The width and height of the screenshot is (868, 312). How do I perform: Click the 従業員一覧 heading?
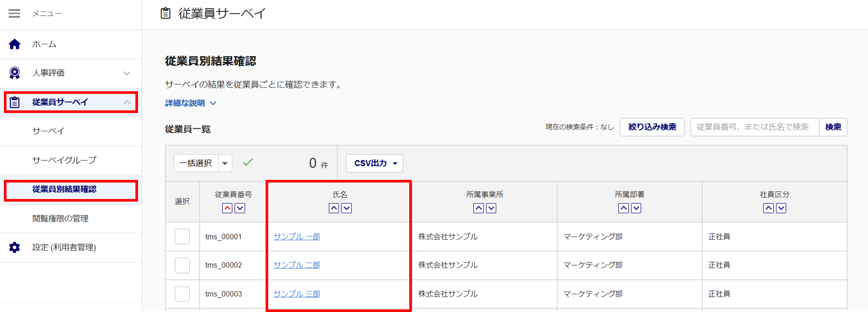click(188, 129)
